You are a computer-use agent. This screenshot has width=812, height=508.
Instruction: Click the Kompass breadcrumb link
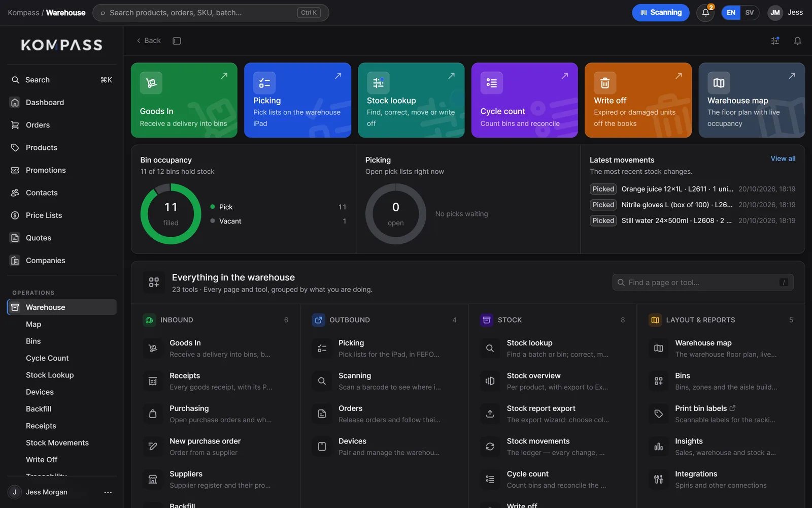23,13
